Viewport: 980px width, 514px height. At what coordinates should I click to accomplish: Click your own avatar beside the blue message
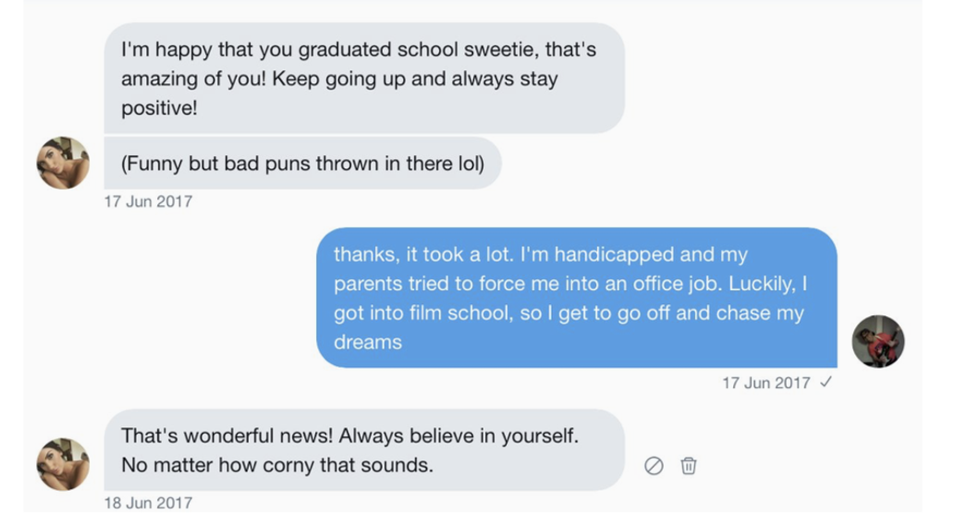pos(877,340)
